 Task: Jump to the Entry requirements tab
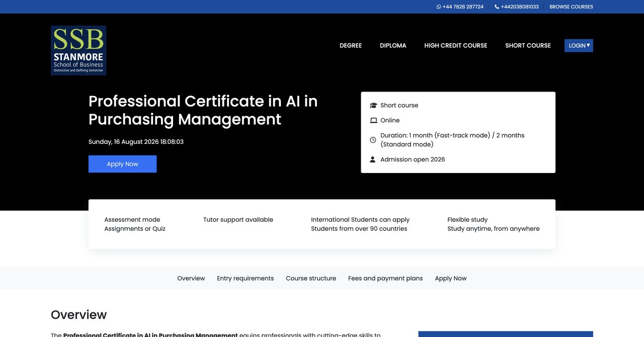point(246,278)
